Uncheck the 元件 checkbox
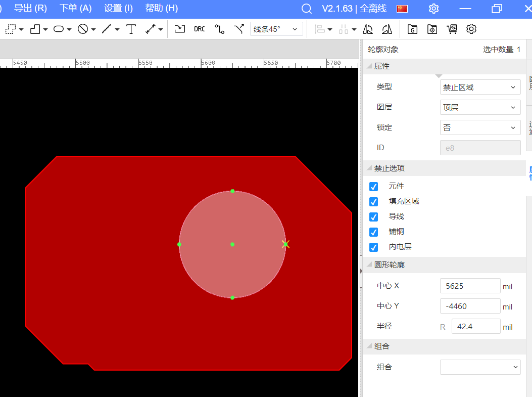Viewport: 532px width, 397px height. coord(373,187)
